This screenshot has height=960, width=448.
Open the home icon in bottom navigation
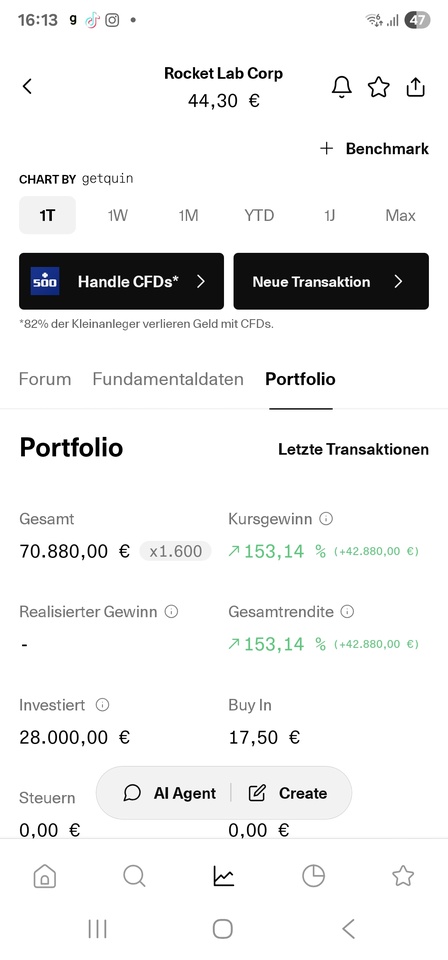point(45,876)
